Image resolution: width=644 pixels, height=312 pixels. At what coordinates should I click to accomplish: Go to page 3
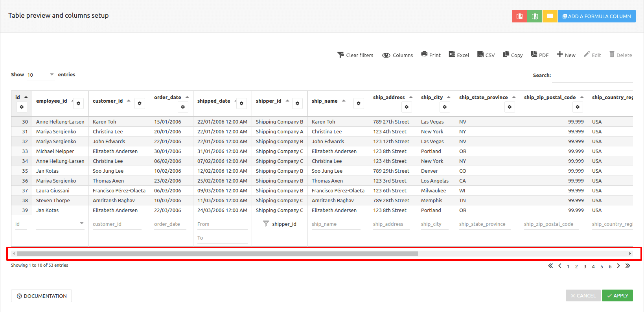pyautogui.click(x=585, y=266)
